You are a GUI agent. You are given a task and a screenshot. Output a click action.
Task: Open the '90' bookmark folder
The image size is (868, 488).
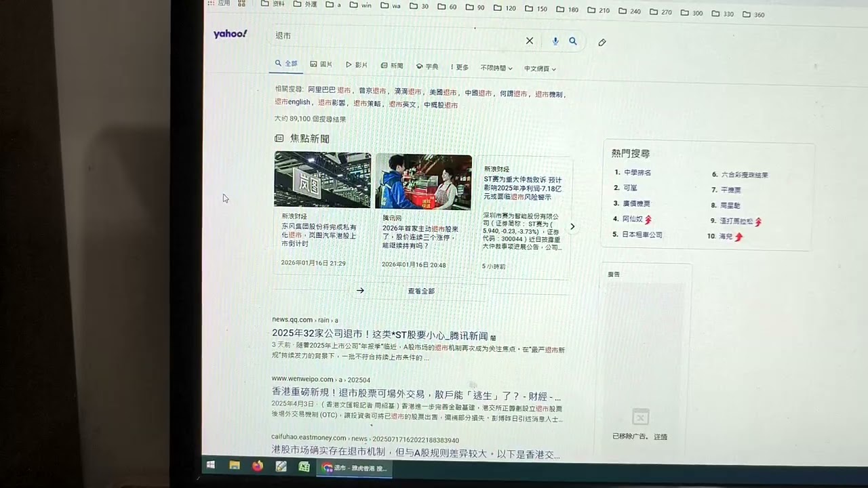[x=475, y=7]
